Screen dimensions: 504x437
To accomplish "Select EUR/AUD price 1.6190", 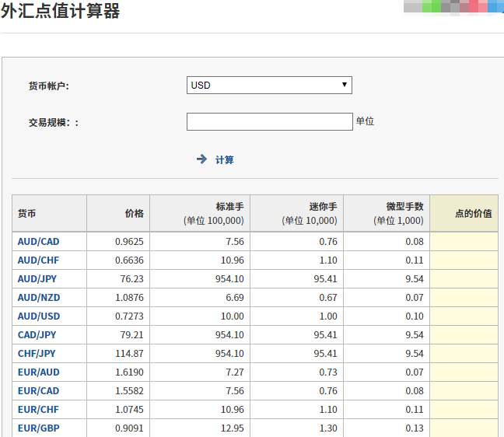I will (x=129, y=372).
